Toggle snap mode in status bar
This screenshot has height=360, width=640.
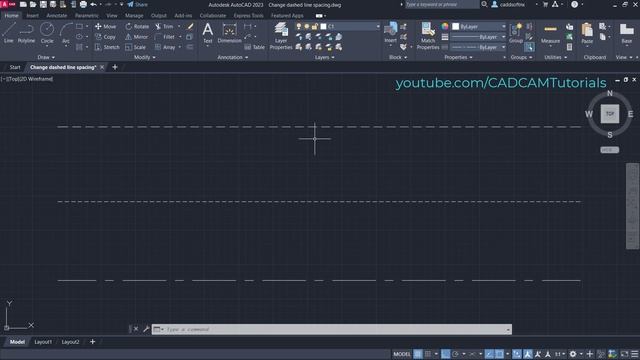pyautogui.click(x=428, y=354)
